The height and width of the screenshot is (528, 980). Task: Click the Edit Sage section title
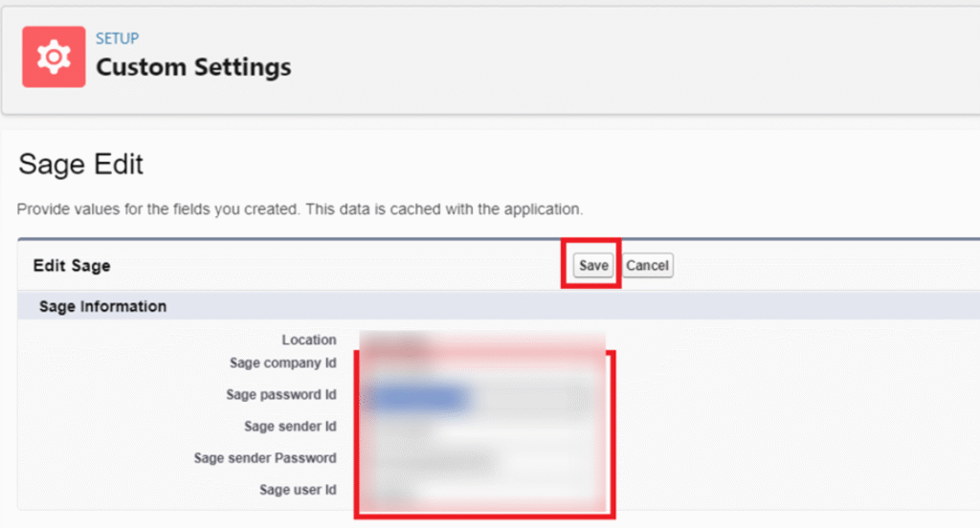coord(72,265)
